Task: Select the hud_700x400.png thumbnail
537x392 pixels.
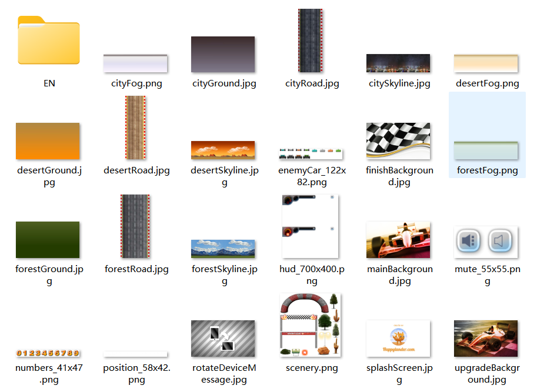Action: [311, 226]
